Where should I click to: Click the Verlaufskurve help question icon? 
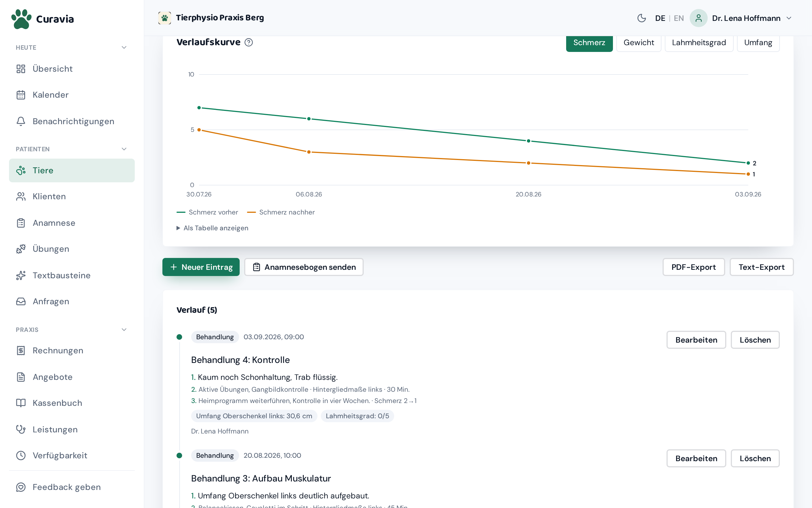point(249,42)
